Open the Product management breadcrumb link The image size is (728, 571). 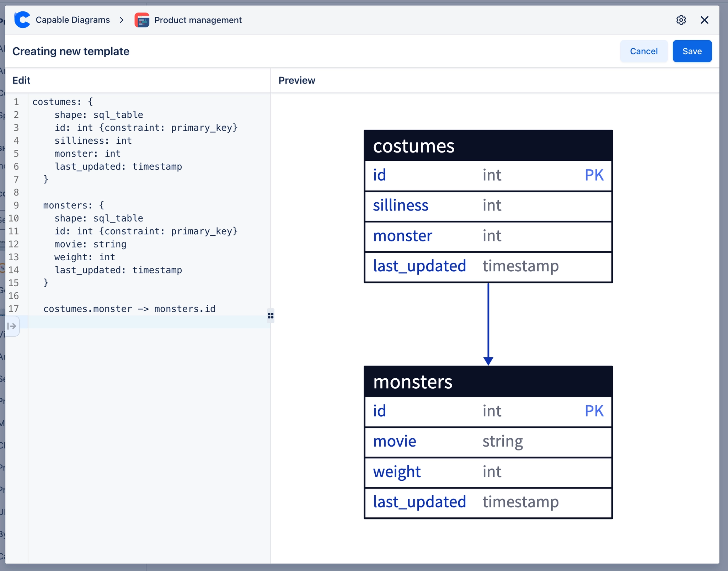pyautogui.click(x=198, y=20)
